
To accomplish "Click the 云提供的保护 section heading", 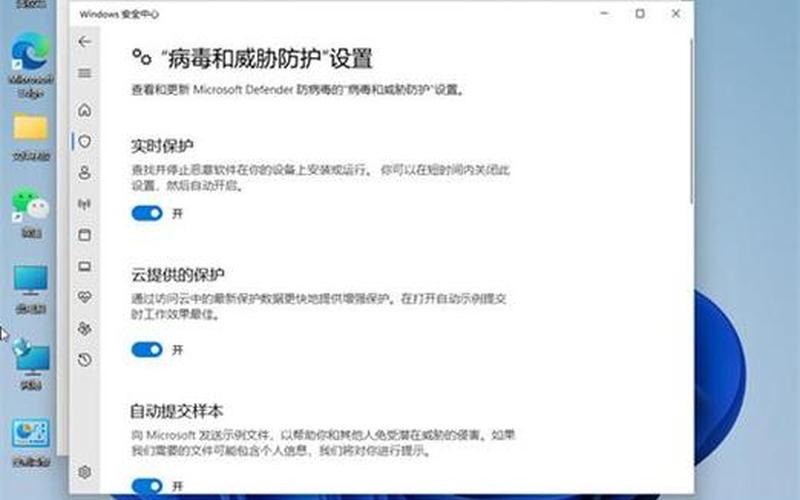I will (x=178, y=274).
